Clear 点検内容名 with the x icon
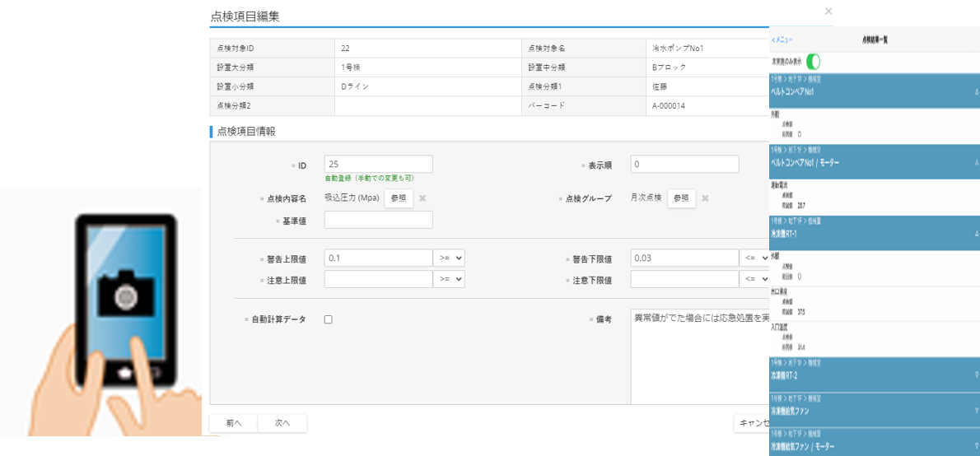 422,198
